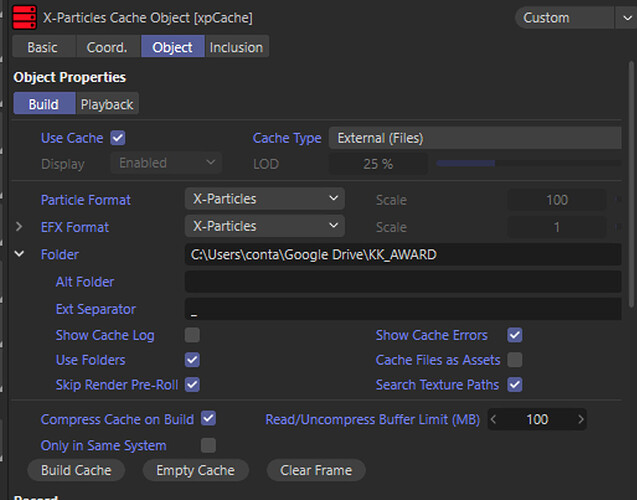Toggle the Use Folders checkbox

tap(192, 360)
